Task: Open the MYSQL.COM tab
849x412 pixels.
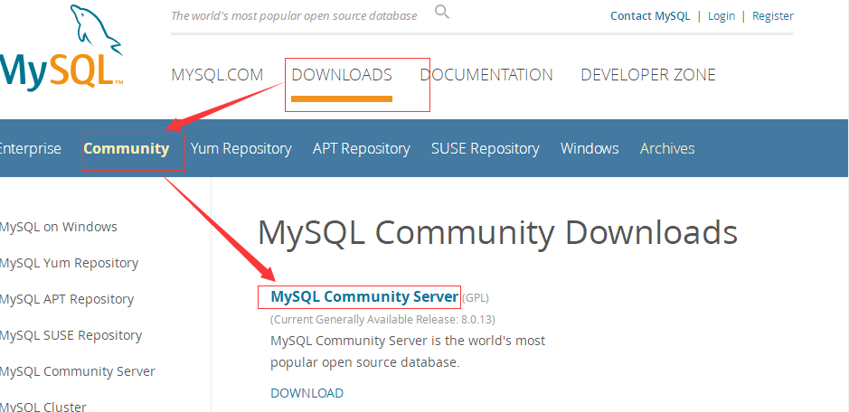Action: [217, 75]
